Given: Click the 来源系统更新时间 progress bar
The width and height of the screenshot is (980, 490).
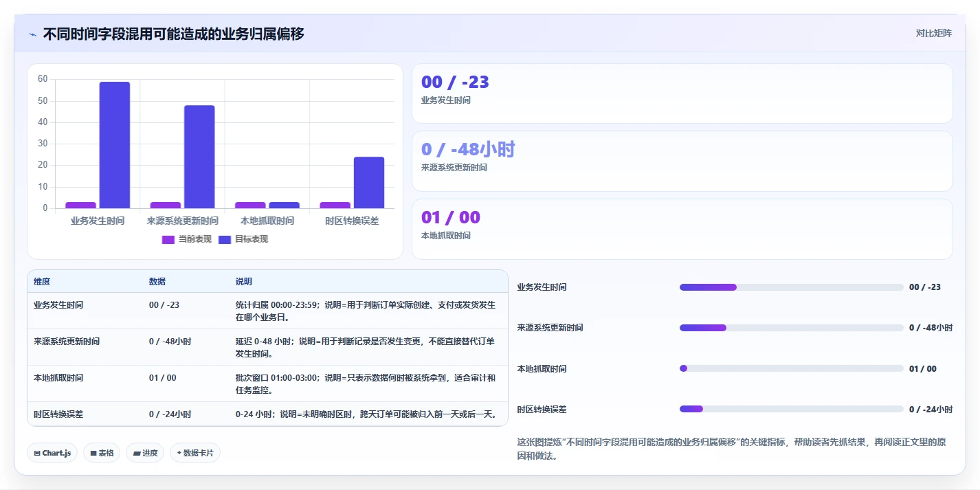Looking at the screenshot, I should (x=791, y=328).
